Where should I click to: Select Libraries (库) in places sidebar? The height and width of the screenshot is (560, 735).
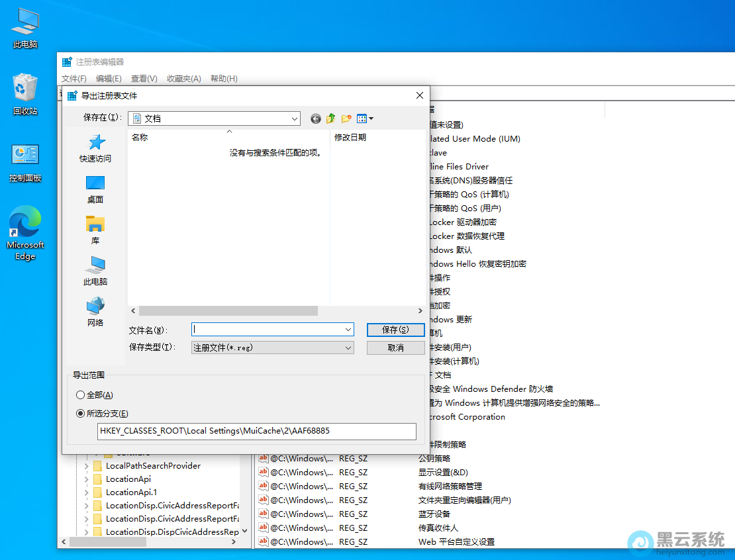click(95, 230)
